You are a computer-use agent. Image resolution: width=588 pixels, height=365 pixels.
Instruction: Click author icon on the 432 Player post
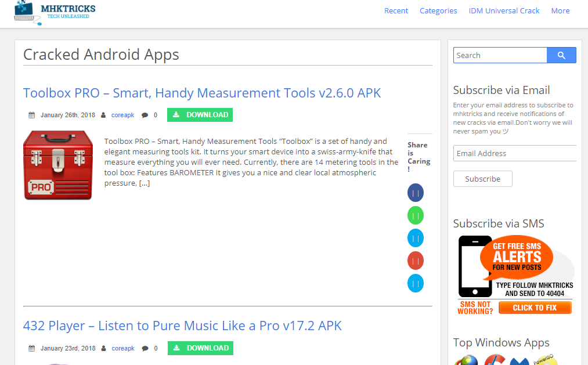coord(103,348)
